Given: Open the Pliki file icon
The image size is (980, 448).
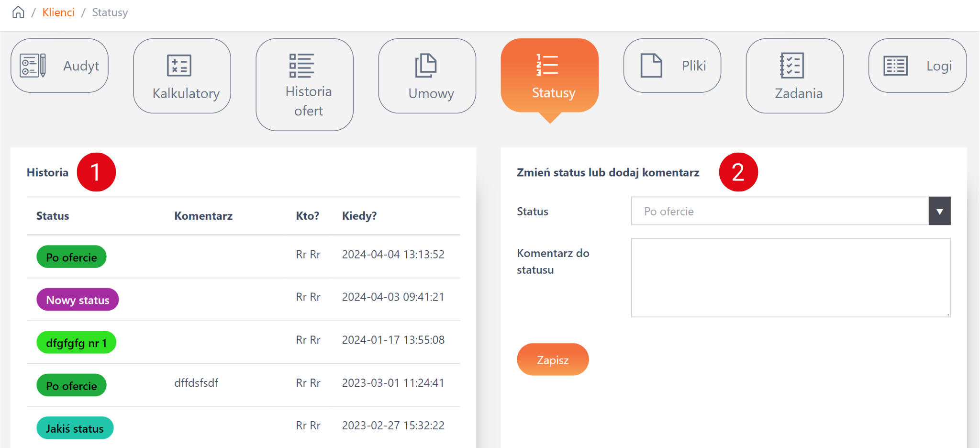Looking at the screenshot, I should click(x=651, y=66).
